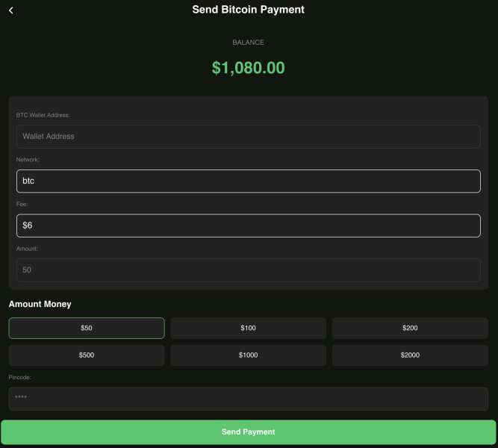Click the Network label above btc

(28, 160)
